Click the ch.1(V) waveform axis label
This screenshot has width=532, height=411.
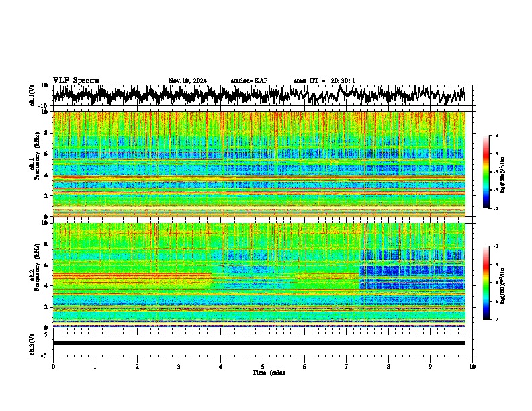coord(32,95)
